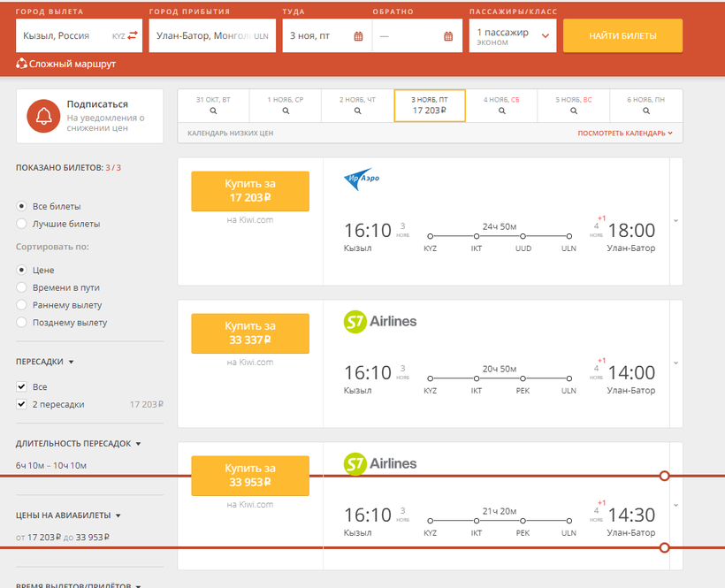The height and width of the screenshot is (588, 725).
Task: Open the return date calendar icon
Action: [x=448, y=36]
